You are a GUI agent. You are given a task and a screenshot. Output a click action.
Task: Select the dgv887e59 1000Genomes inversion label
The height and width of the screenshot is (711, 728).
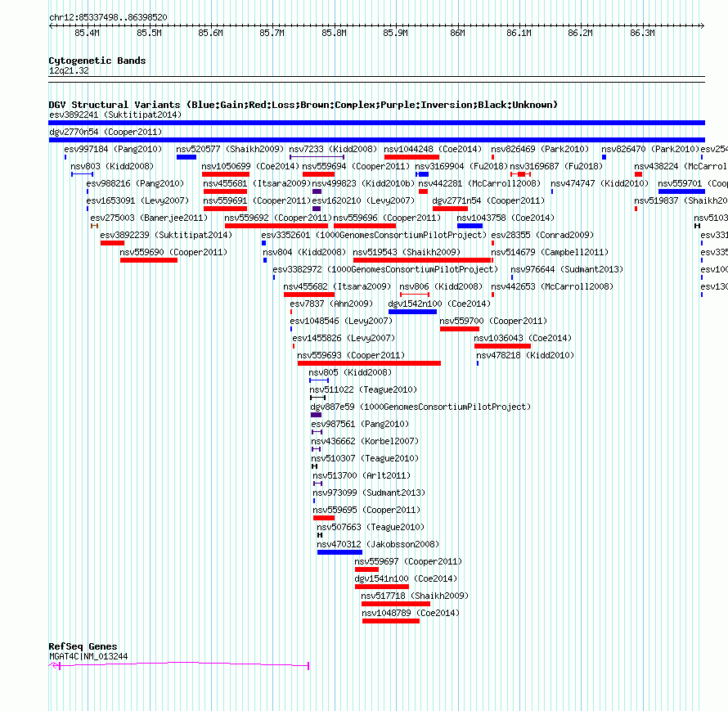tap(420, 407)
